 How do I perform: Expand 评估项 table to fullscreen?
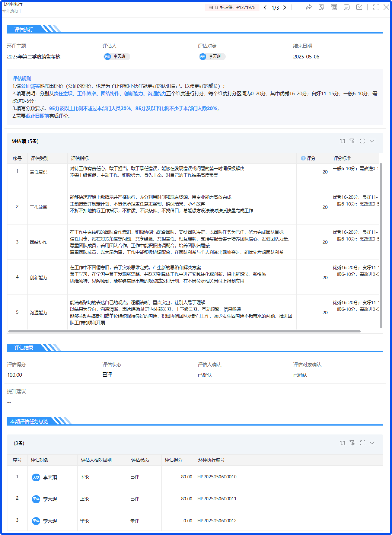tap(362, 141)
